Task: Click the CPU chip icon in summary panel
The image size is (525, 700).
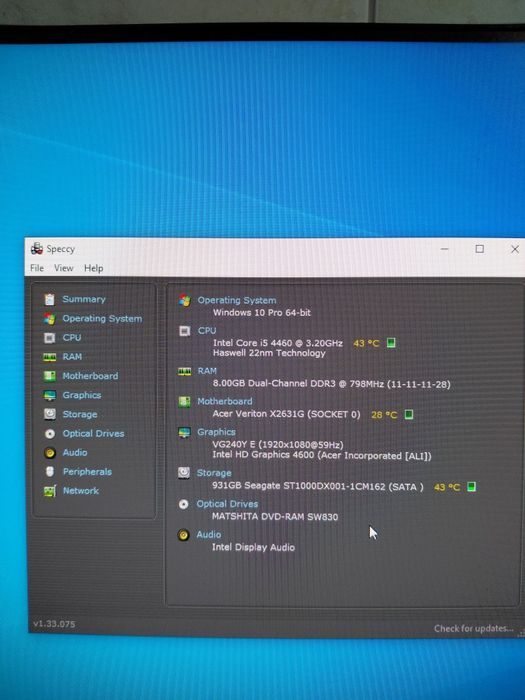Action: pyautogui.click(x=184, y=331)
